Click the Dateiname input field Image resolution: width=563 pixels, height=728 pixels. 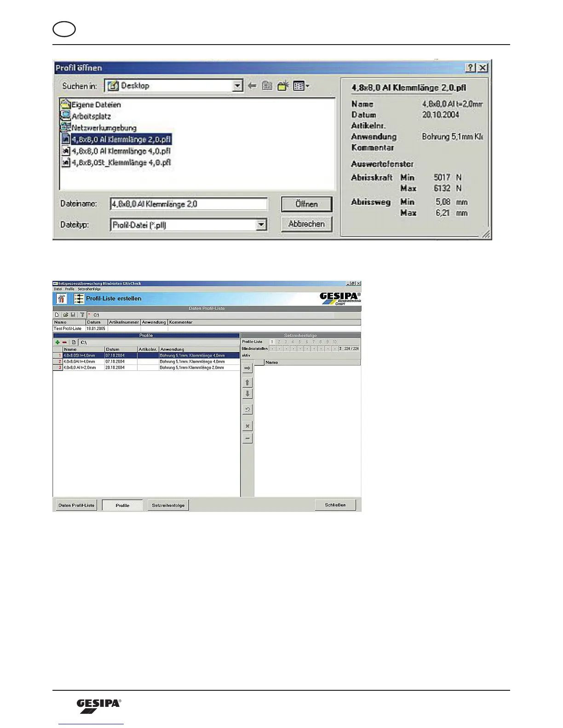(x=189, y=204)
